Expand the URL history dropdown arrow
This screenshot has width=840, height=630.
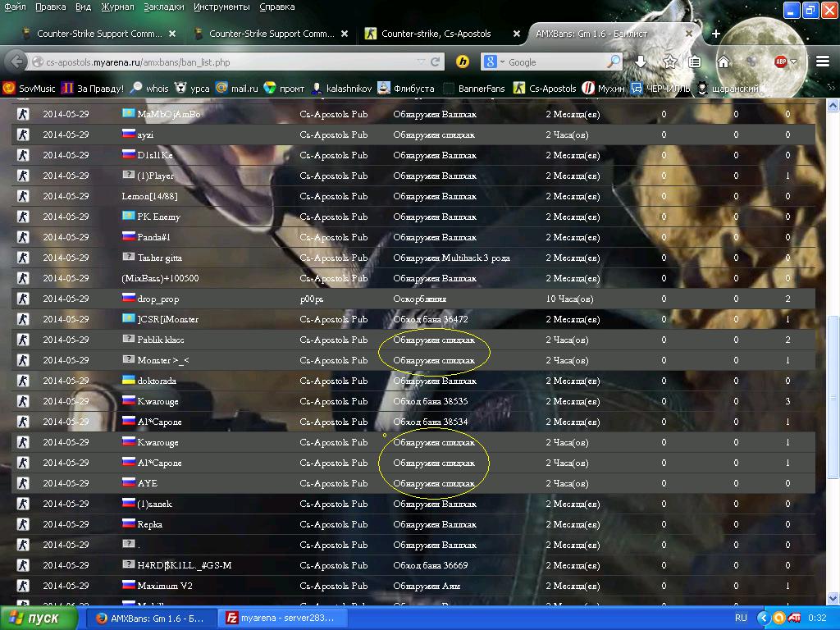421,62
